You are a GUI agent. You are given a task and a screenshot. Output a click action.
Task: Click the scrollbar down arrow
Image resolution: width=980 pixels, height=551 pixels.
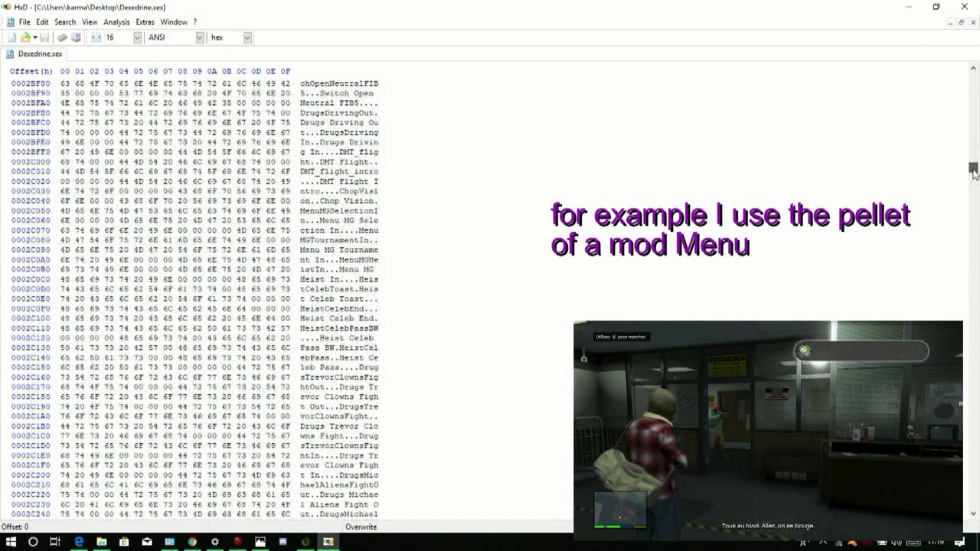[x=972, y=514]
